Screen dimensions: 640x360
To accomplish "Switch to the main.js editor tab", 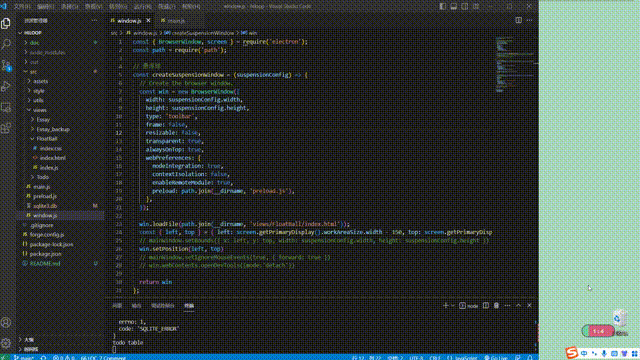I will 176,20.
